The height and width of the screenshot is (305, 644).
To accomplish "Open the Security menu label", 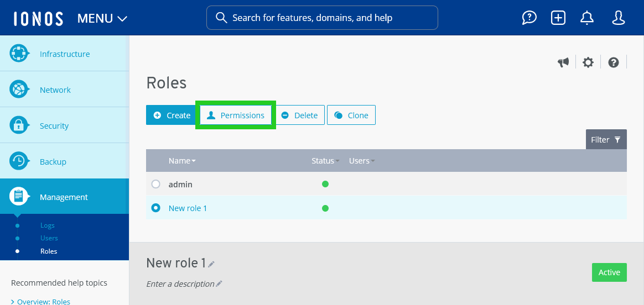I will coord(54,125).
